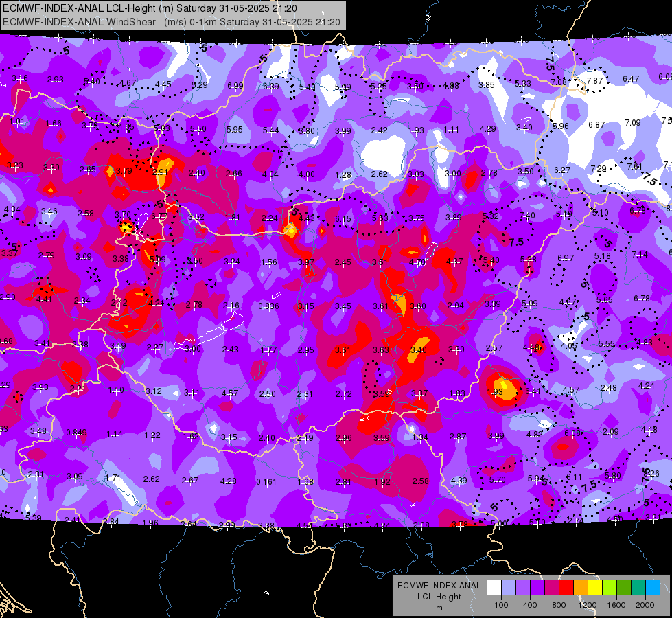Click wind shear value '6.77'

coord(159,216)
